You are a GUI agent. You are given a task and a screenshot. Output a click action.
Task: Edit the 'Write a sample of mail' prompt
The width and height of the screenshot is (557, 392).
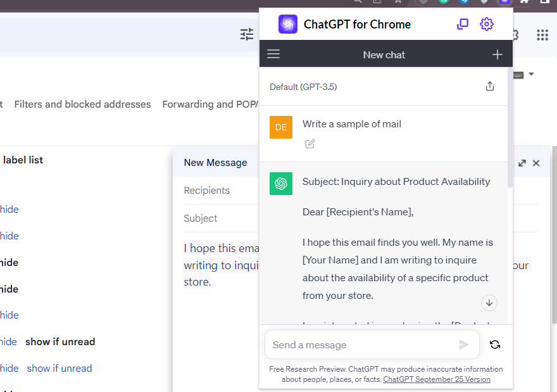tap(310, 144)
